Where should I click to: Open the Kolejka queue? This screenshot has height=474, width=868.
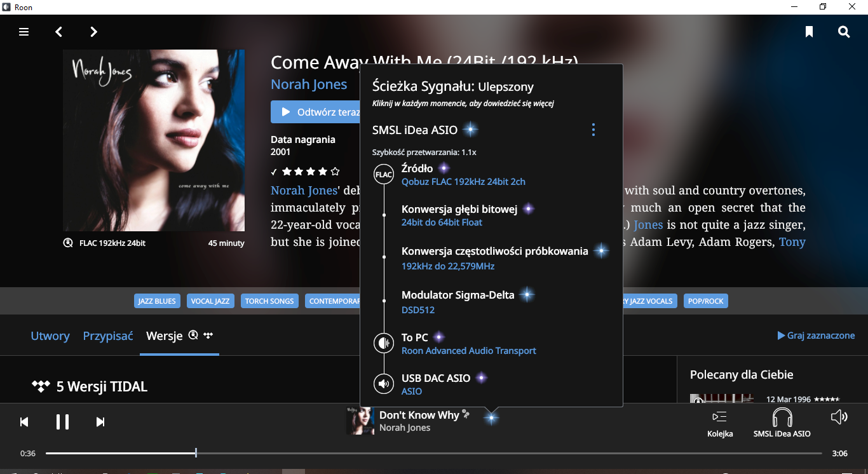[x=720, y=423]
